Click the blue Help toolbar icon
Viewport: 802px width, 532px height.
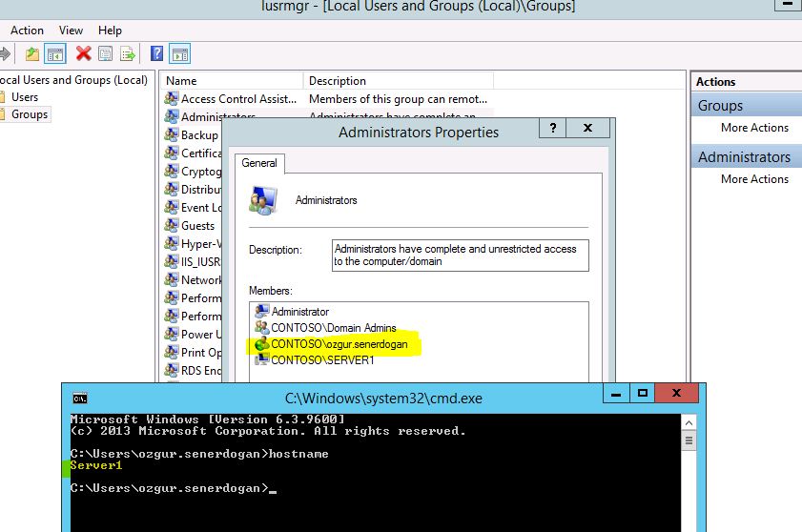[157, 53]
